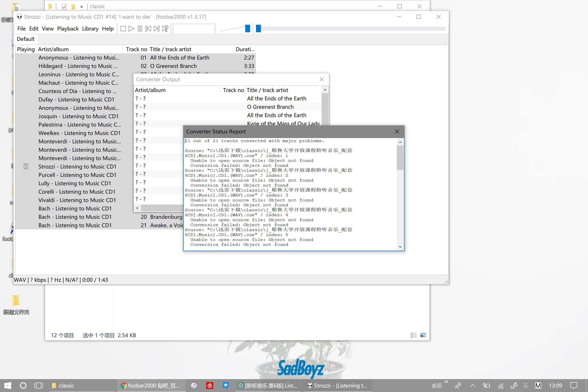The width and height of the screenshot is (588, 392).
Task: Go to previous track button
Action: (148, 29)
